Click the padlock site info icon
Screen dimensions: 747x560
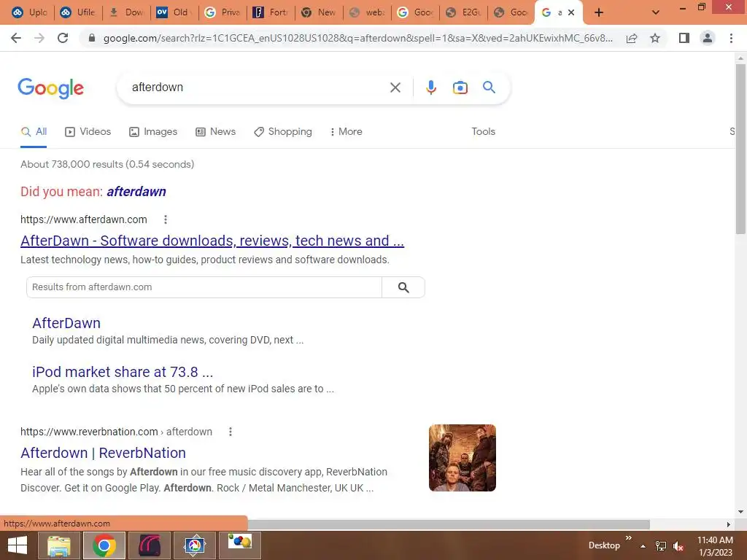point(92,38)
